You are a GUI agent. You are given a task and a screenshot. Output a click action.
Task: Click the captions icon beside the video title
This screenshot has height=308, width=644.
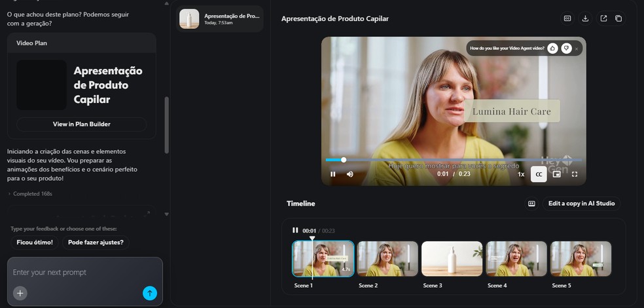tap(567, 18)
